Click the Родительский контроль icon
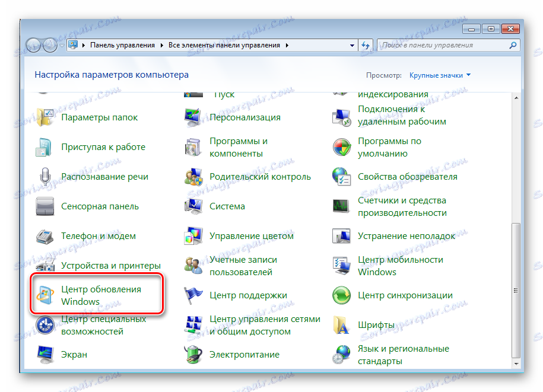 [193, 177]
